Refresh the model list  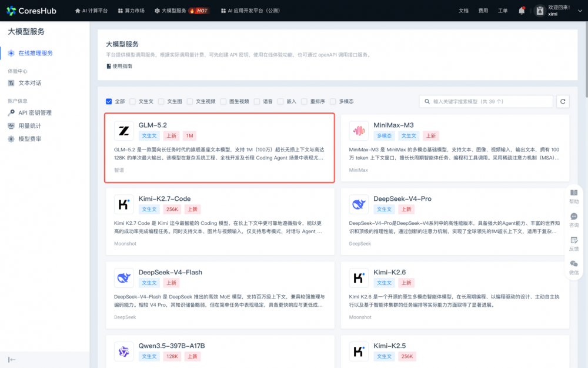pyautogui.click(x=563, y=101)
